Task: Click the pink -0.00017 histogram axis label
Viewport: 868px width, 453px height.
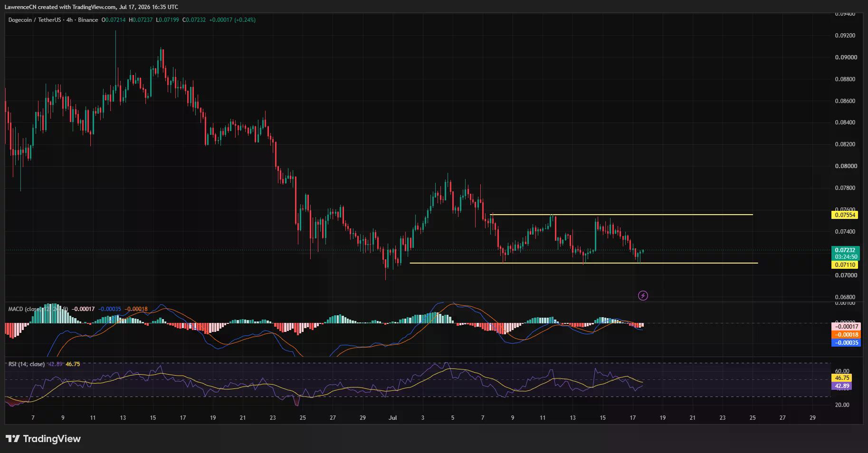Action: (846, 327)
